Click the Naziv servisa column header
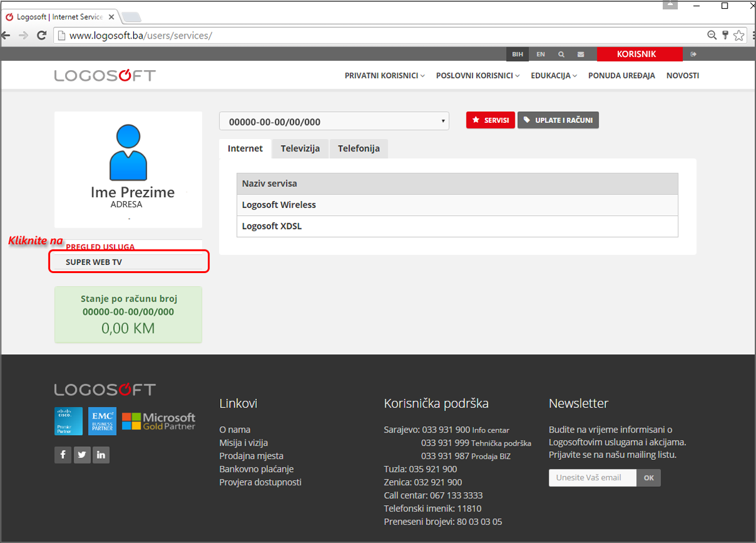 coord(457,184)
